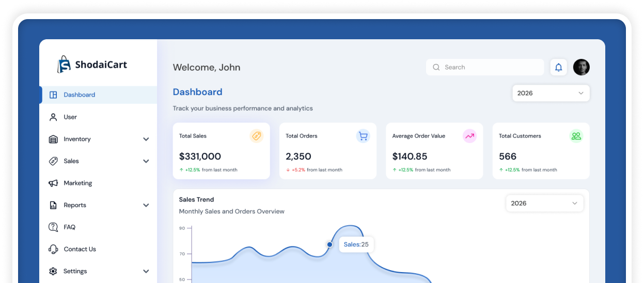Click the Total Sales tag icon
The height and width of the screenshot is (283, 644).
coord(257,136)
